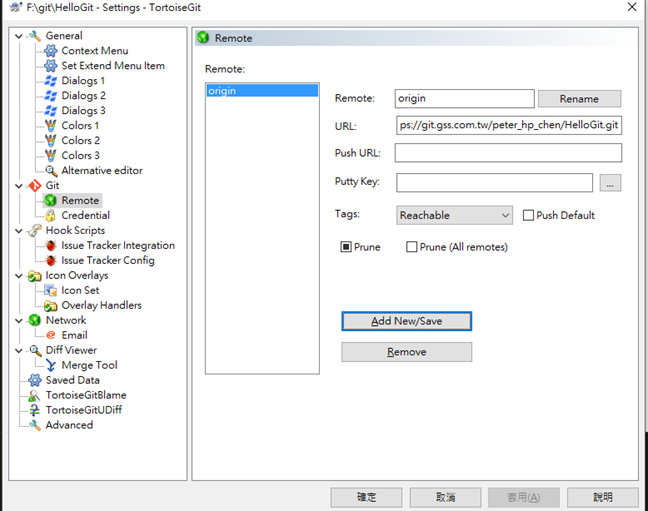Open the Tags Reachable dropdown
The height and width of the screenshot is (511, 648).
pyautogui.click(x=454, y=215)
